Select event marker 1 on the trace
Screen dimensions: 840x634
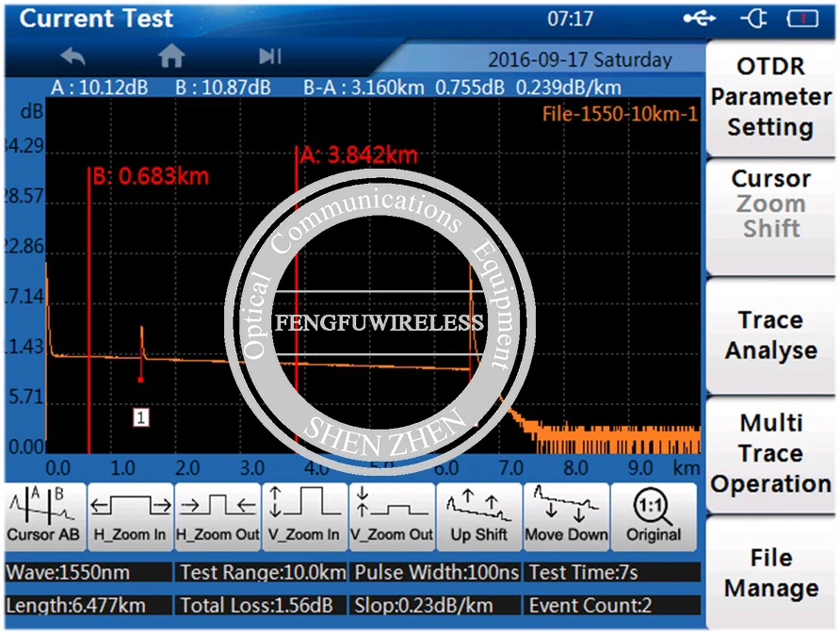point(141,417)
